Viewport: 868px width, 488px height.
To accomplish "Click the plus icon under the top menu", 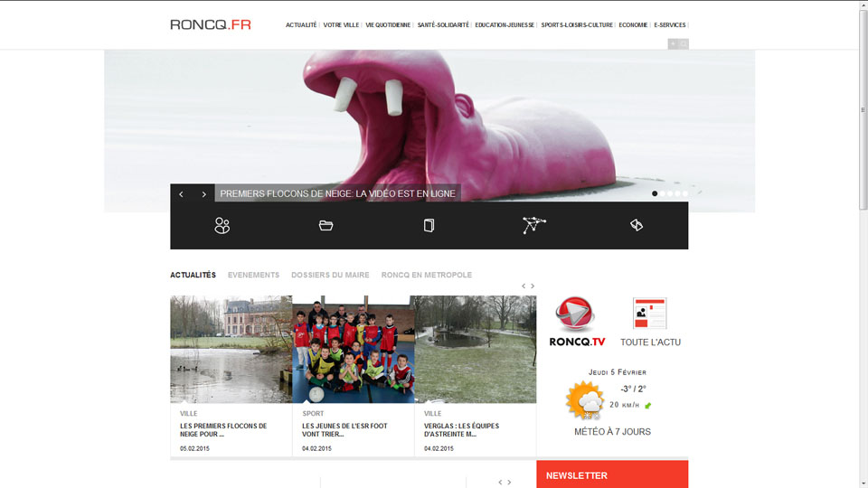I will tap(673, 43).
